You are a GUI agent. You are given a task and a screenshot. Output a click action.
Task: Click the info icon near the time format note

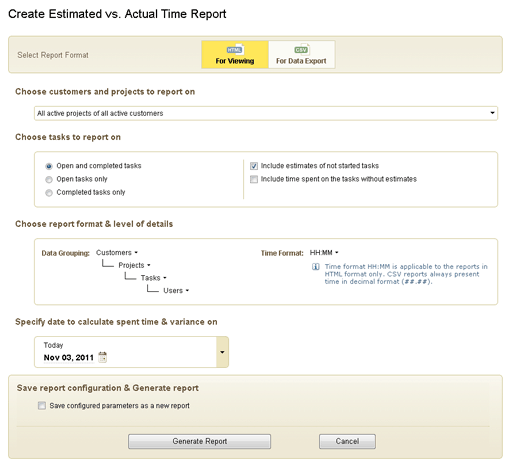(x=315, y=267)
